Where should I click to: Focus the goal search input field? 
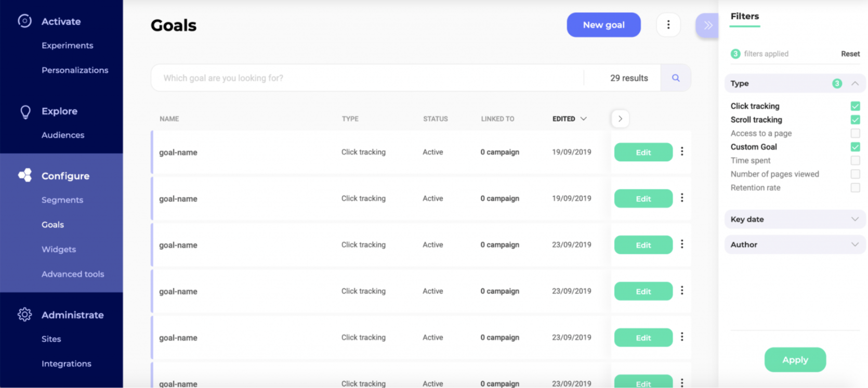coord(364,78)
